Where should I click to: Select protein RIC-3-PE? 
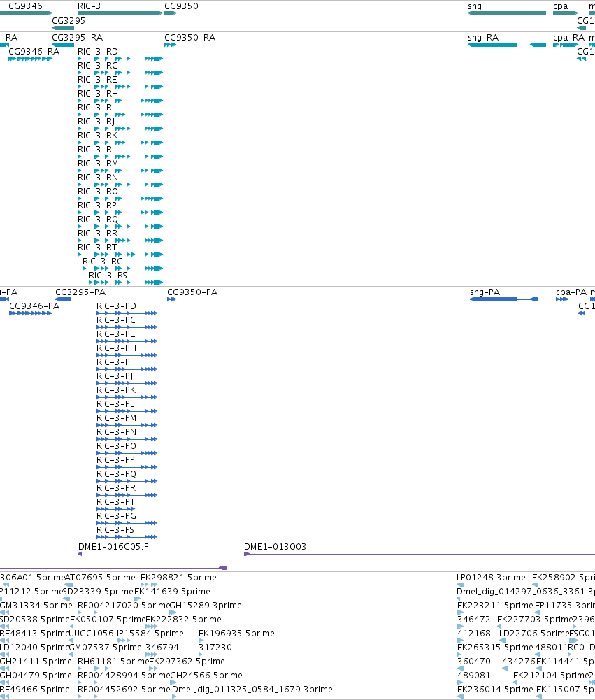[127, 341]
